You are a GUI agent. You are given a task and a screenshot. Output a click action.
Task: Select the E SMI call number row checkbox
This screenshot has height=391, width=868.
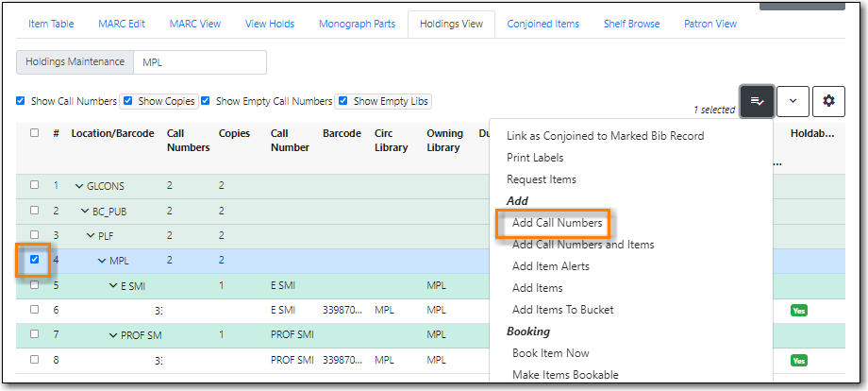[x=34, y=284]
